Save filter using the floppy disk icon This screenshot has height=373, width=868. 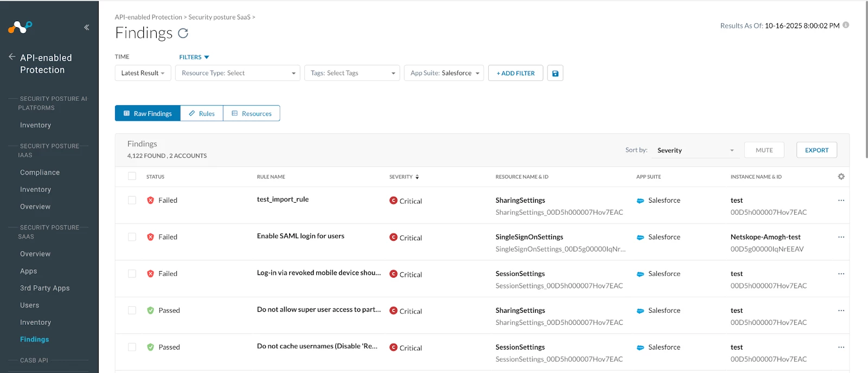(x=555, y=73)
